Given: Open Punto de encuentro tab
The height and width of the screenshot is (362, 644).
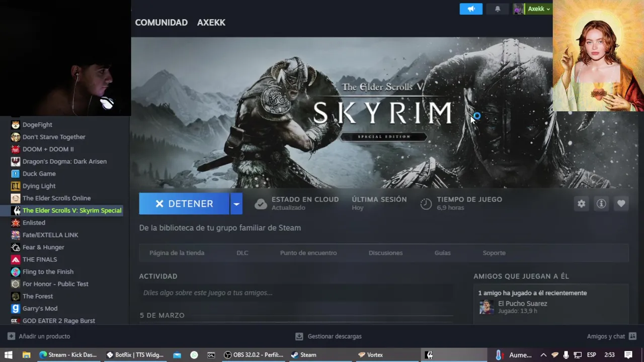Looking at the screenshot, I should click(308, 253).
